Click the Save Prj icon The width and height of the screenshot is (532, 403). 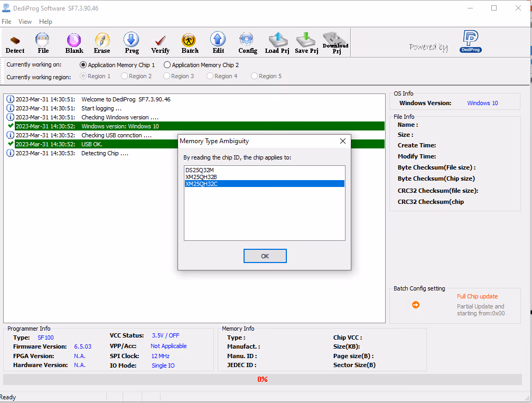tap(306, 44)
